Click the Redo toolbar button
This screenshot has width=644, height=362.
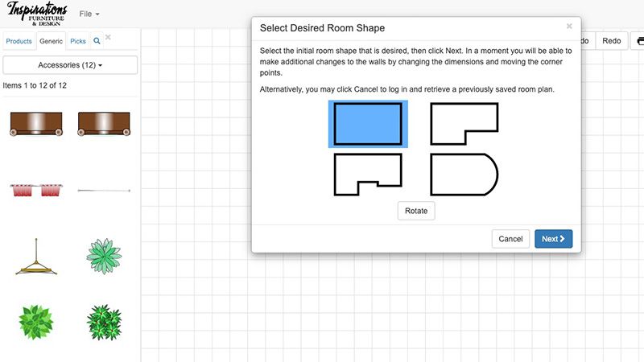[x=611, y=41]
